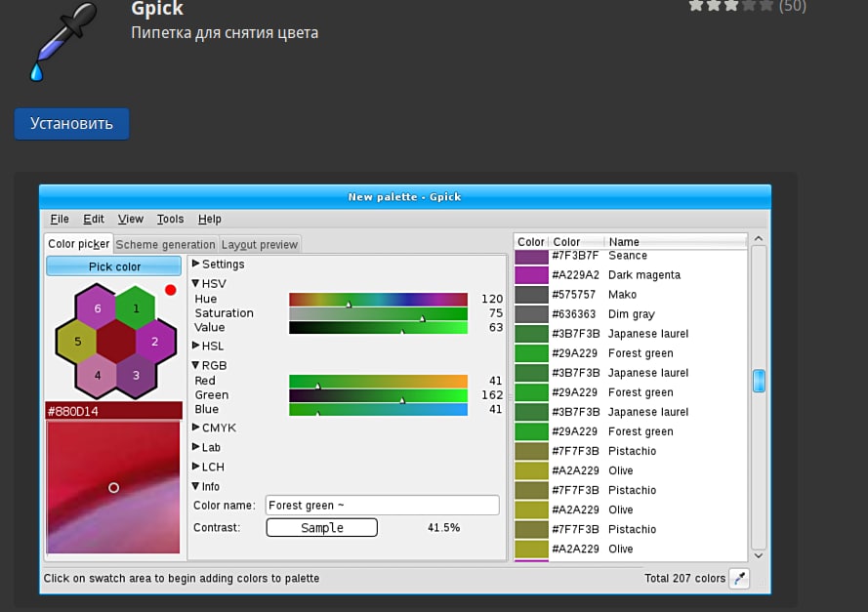Open the Tools menu
Screen dimensions: 868x612
click(x=170, y=219)
